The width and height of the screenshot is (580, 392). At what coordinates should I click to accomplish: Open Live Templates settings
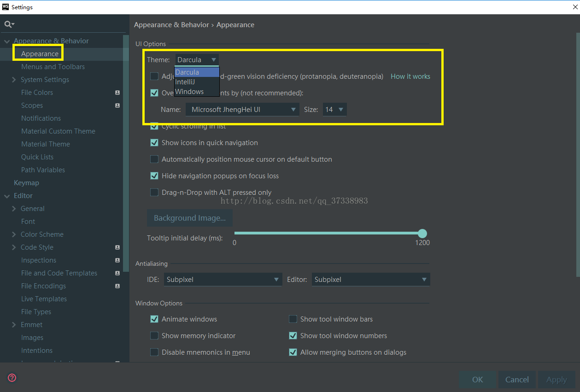(44, 299)
